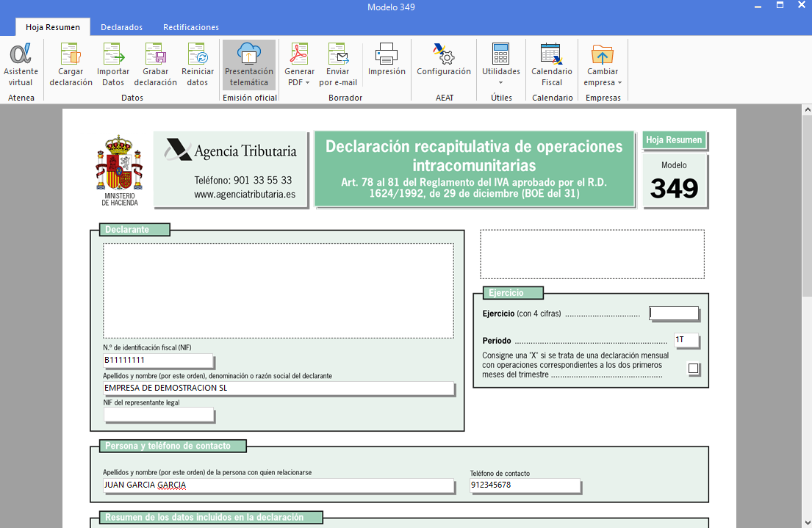The image size is (812, 528).
Task: Select Importar Datos tool
Action: click(113, 64)
